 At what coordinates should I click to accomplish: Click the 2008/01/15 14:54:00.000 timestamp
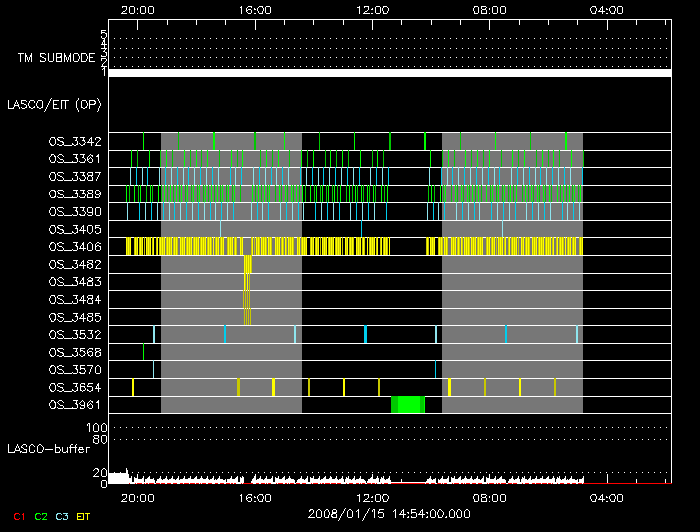point(389,513)
